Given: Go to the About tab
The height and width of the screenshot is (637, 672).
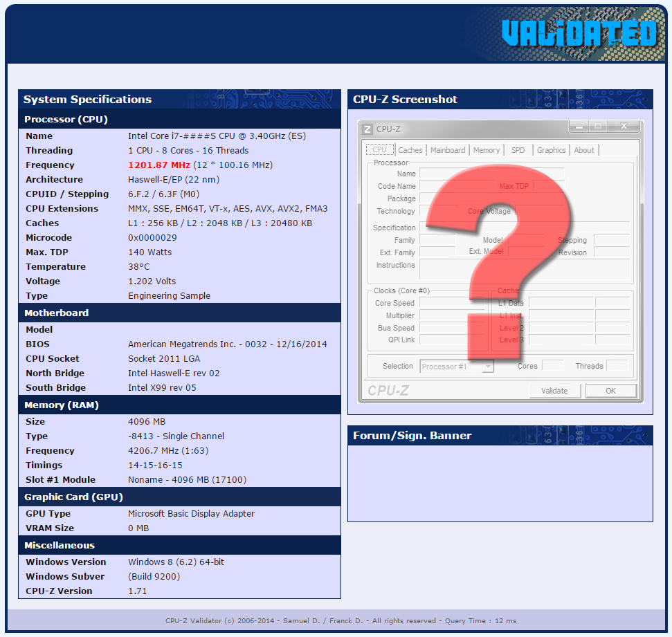Looking at the screenshot, I should (584, 150).
